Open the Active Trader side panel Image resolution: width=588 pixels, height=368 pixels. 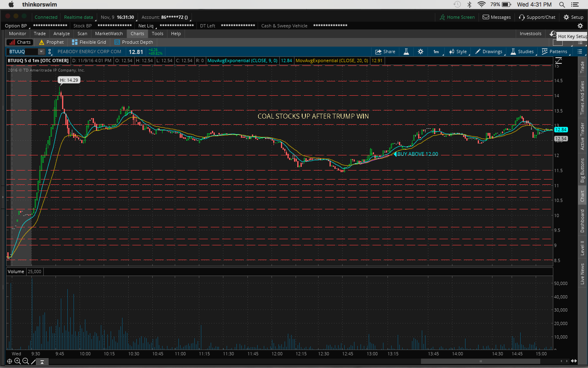pos(582,136)
